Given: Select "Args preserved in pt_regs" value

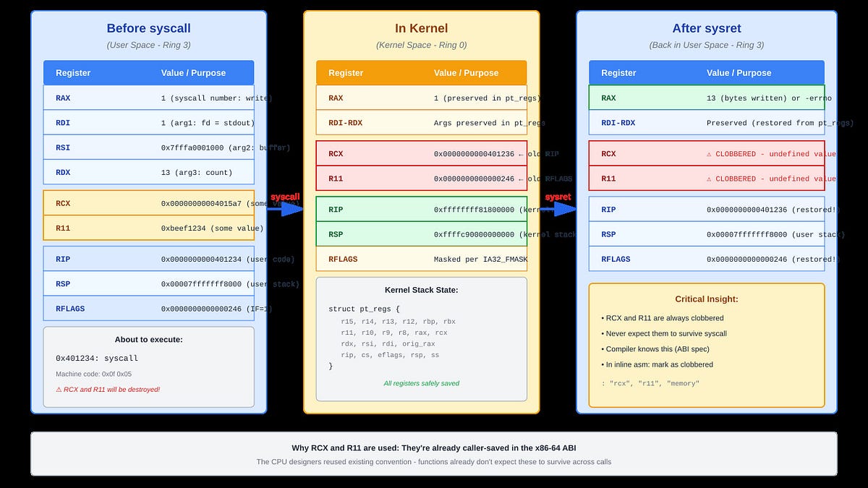Looking at the screenshot, I should click(489, 123).
